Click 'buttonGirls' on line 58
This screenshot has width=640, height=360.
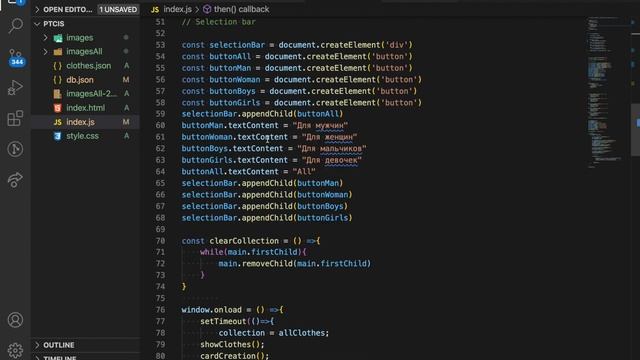coord(235,103)
